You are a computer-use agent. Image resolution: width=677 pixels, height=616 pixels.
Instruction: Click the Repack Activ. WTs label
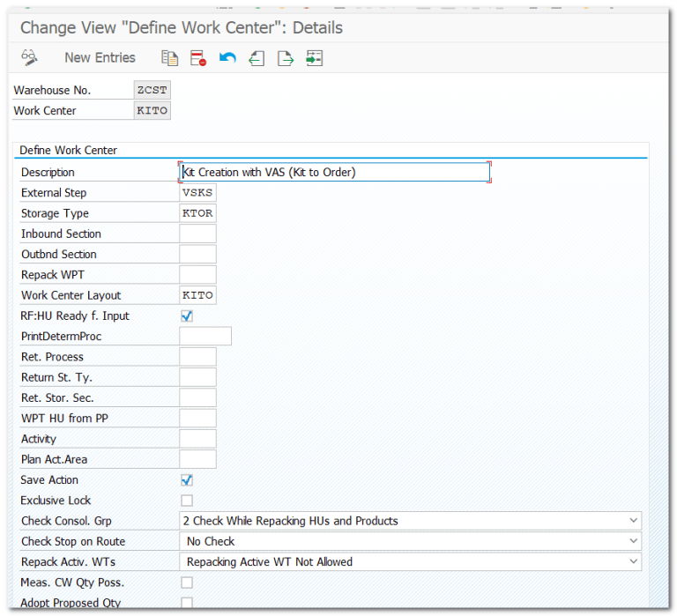tap(68, 562)
